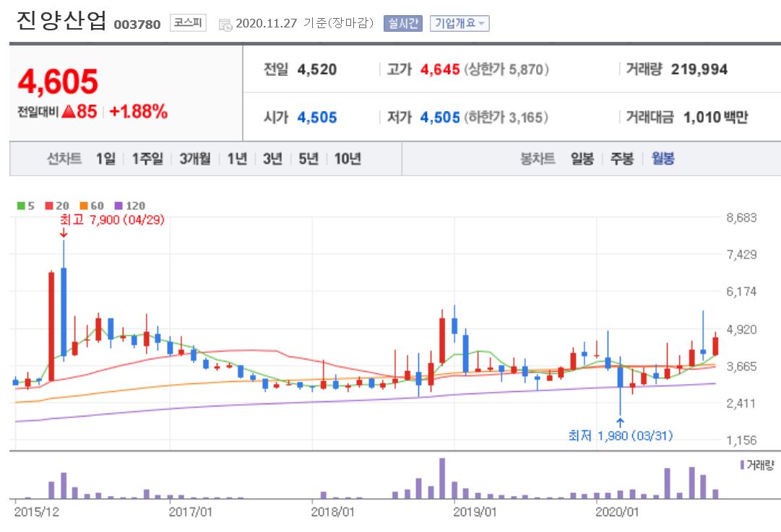Select the 1일 line chart tab
Viewport: 781px width, 532px height.
tap(105, 159)
